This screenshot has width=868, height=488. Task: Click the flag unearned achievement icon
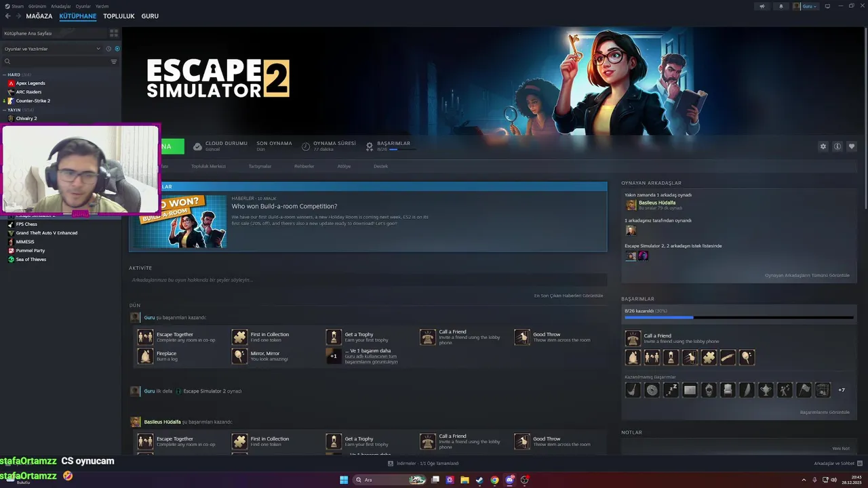click(804, 390)
